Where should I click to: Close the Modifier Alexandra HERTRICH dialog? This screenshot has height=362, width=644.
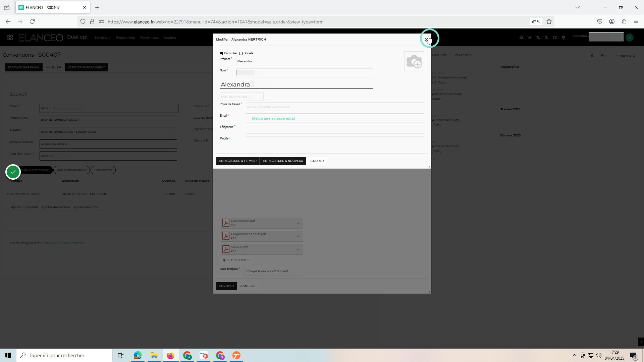[x=426, y=39]
